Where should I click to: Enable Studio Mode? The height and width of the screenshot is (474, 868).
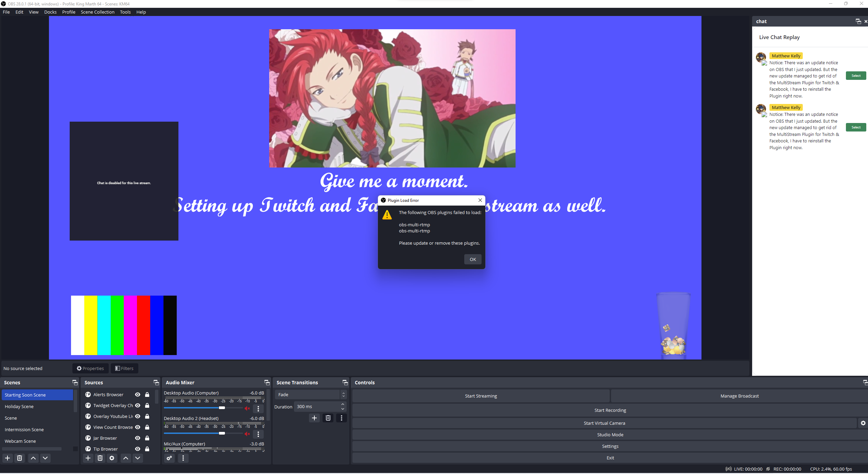pos(610,435)
